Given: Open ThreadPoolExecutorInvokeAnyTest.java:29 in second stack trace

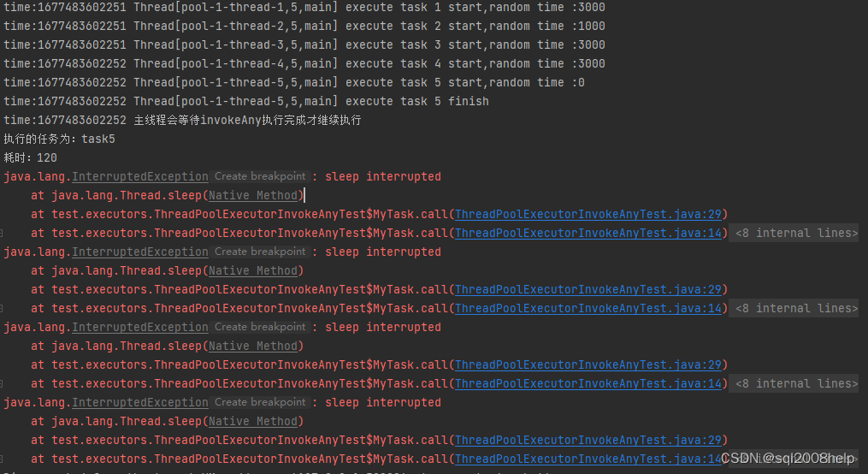Looking at the screenshot, I should click(x=588, y=289).
